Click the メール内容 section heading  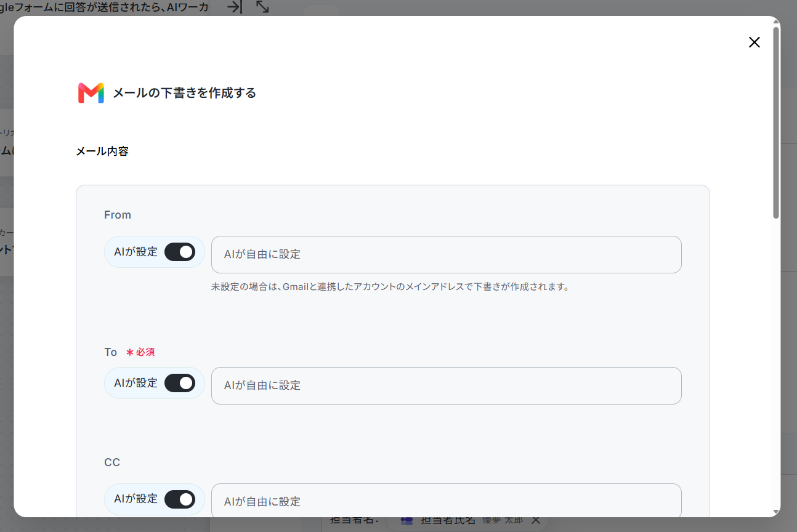[102, 151]
